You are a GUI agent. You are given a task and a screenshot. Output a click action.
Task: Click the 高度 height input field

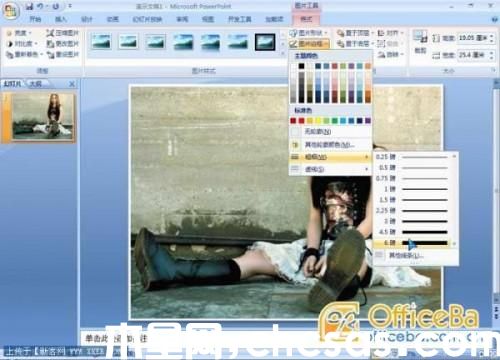coord(473,38)
